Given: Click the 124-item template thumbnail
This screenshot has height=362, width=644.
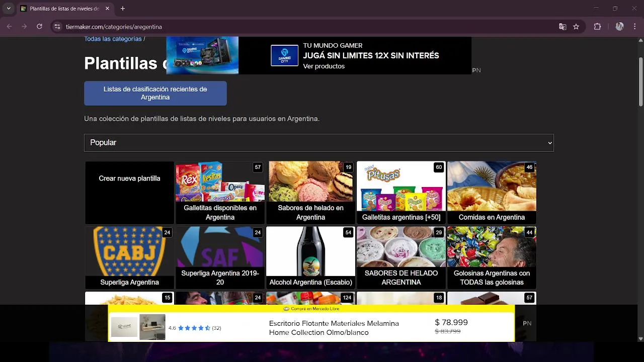Looking at the screenshot, I should 310,298.
